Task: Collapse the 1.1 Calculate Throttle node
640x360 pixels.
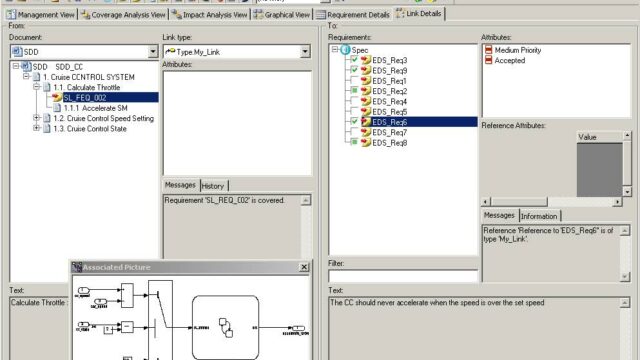Action: point(36,87)
